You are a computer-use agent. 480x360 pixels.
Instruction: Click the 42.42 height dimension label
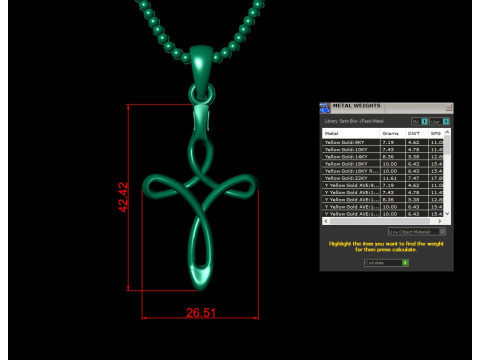point(123,197)
